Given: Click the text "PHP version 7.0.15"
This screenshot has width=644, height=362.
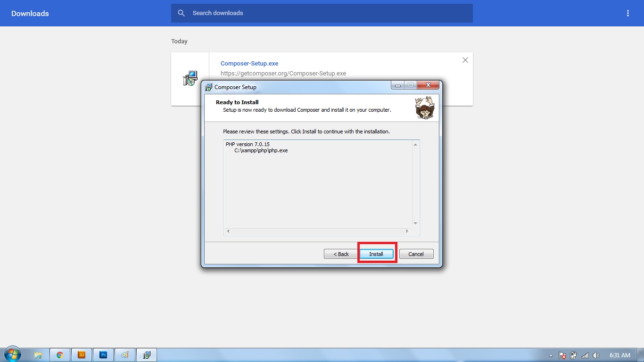Looking at the screenshot, I should [248, 144].
